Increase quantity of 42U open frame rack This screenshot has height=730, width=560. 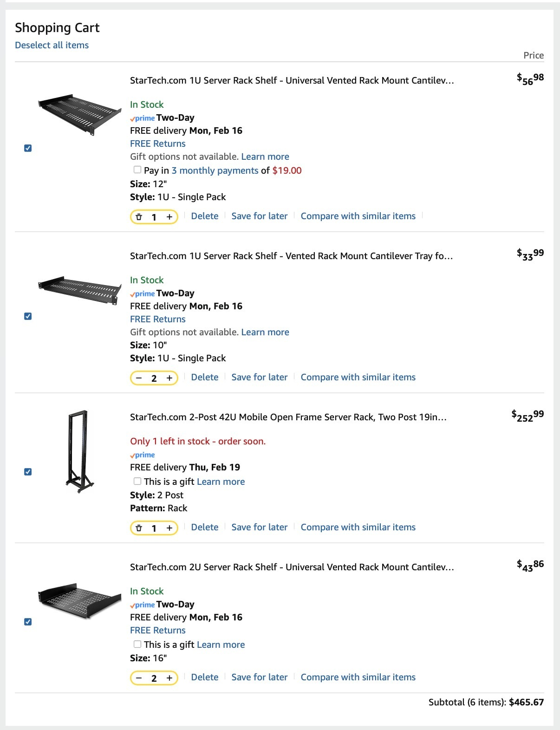point(169,528)
